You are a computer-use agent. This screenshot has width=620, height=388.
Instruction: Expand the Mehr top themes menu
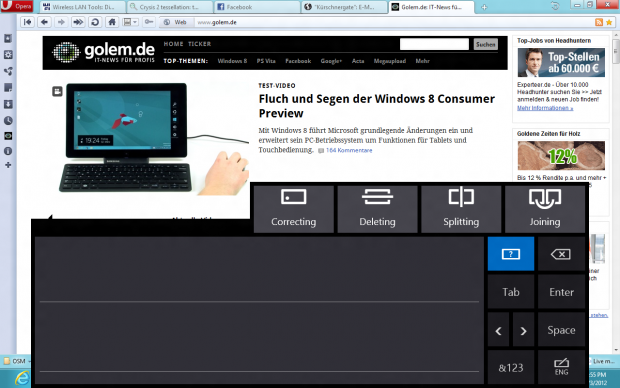(x=422, y=61)
